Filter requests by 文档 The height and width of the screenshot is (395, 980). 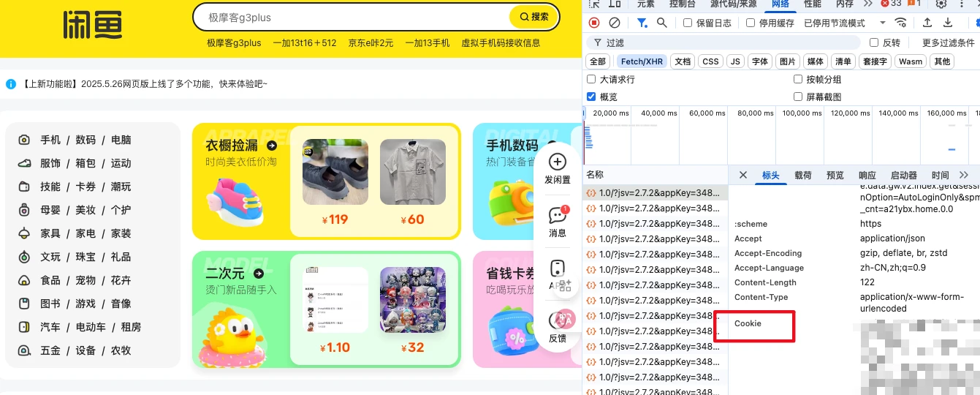coord(683,61)
